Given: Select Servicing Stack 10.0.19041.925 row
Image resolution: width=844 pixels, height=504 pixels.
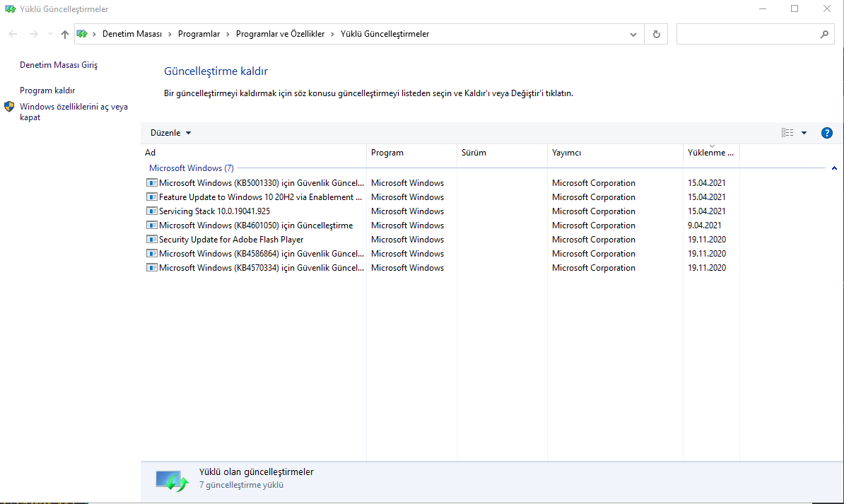Looking at the screenshot, I should click(440, 211).
